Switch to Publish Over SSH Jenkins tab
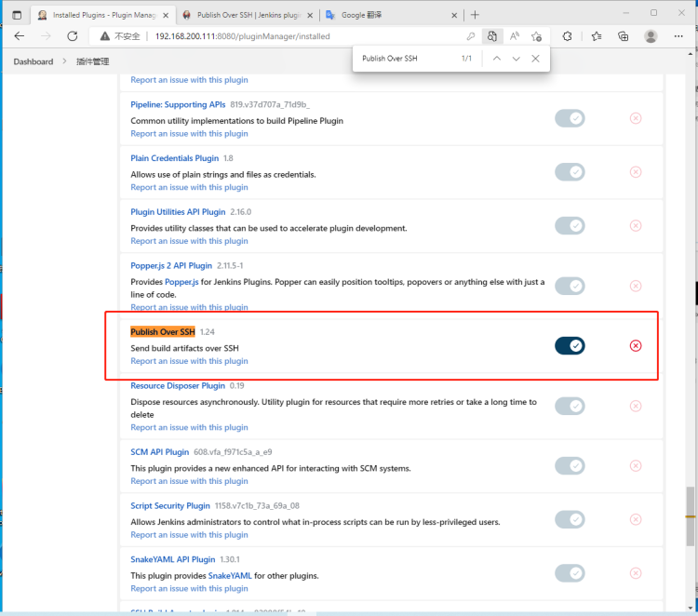 pos(248,15)
